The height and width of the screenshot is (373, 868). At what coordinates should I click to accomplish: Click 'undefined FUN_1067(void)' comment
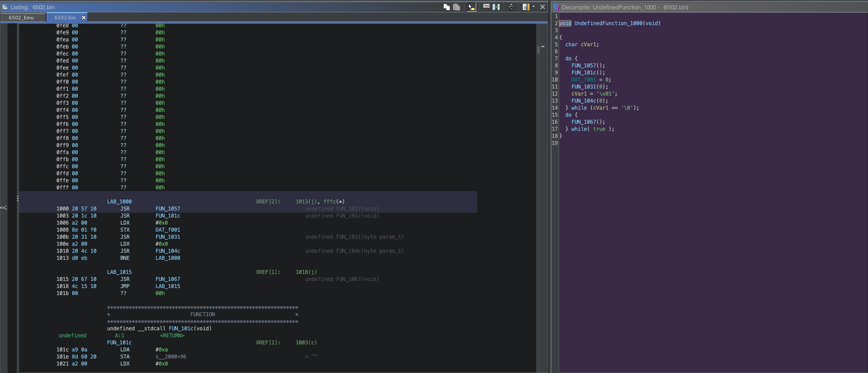click(342, 279)
